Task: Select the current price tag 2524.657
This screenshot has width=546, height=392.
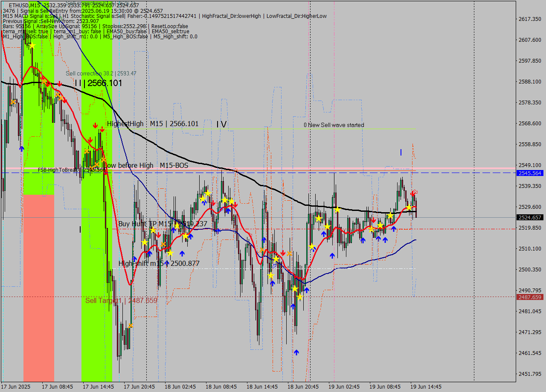Action: (529, 217)
